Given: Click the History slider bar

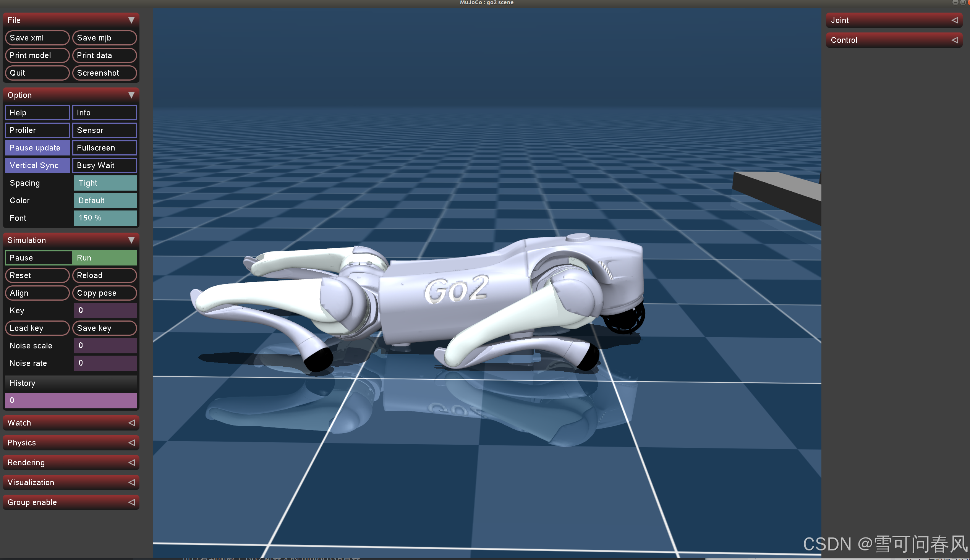Looking at the screenshot, I should pyautogui.click(x=71, y=400).
